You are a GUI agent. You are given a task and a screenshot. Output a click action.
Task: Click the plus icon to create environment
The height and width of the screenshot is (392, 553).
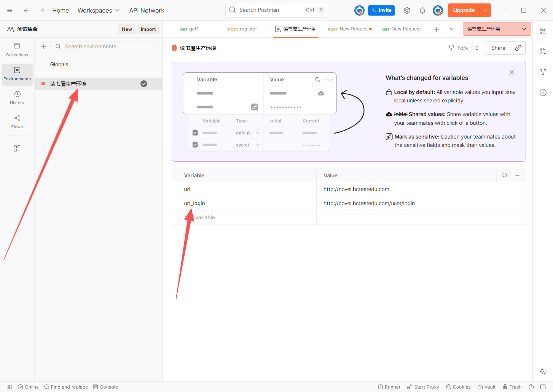[x=43, y=46]
